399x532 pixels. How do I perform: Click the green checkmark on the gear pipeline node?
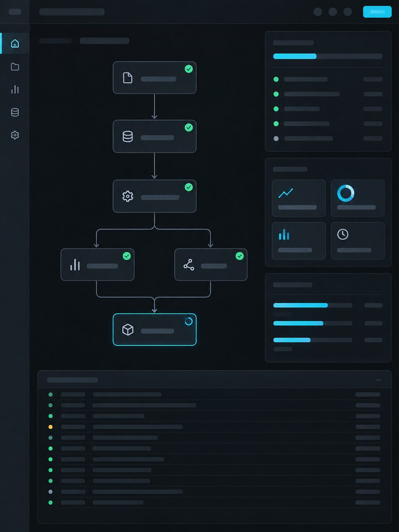click(189, 187)
